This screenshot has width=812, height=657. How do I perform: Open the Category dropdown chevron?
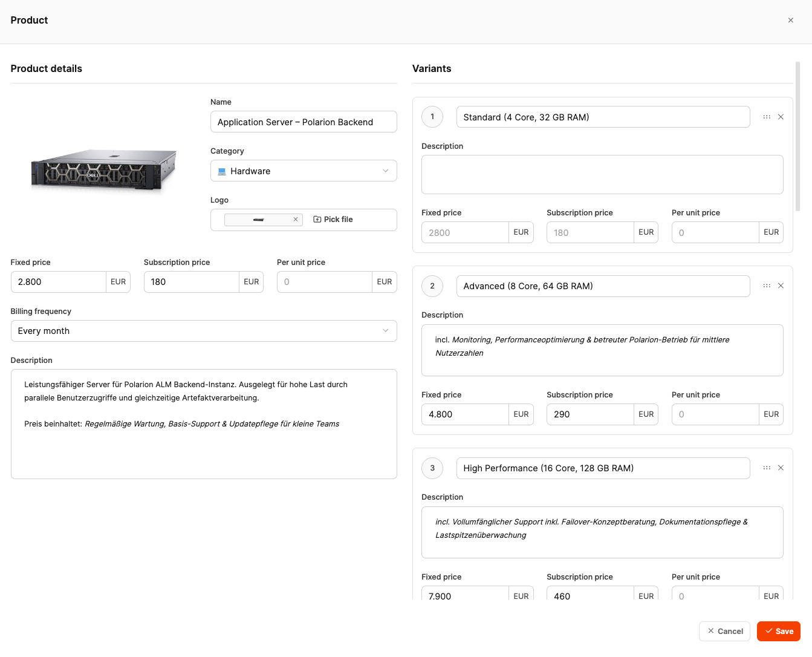pos(386,171)
